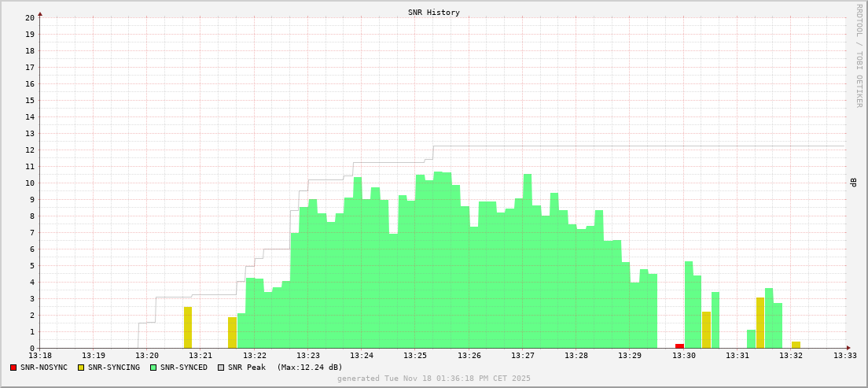Click the red no-sync bar near 13:30
Viewport: 868px width, 388px height.
tap(679, 346)
